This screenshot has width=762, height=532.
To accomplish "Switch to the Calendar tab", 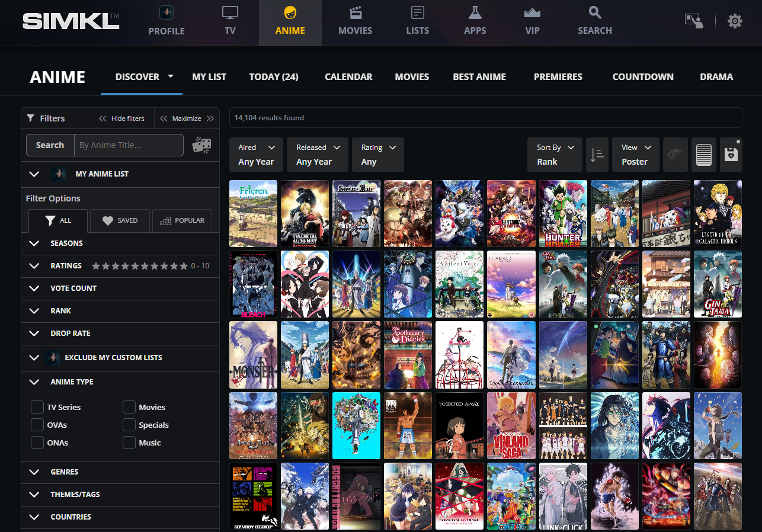I will pos(348,76).
